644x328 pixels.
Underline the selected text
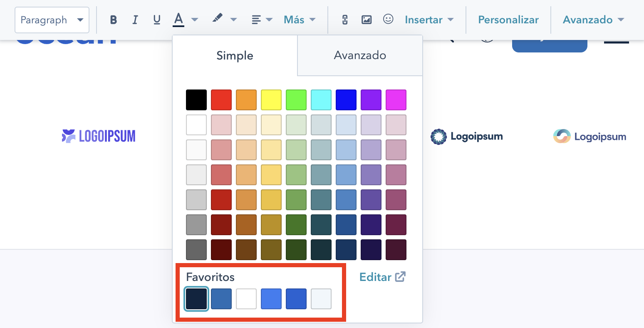tap(157, 19)
